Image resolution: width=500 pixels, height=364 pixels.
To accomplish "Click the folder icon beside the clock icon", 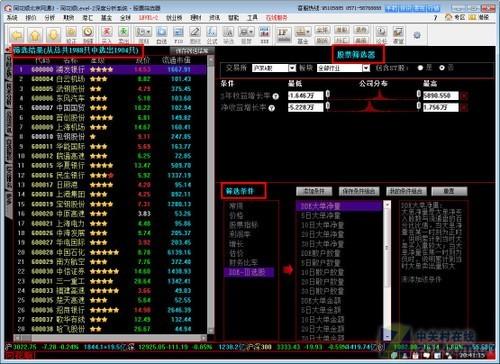I will [71, 32].
